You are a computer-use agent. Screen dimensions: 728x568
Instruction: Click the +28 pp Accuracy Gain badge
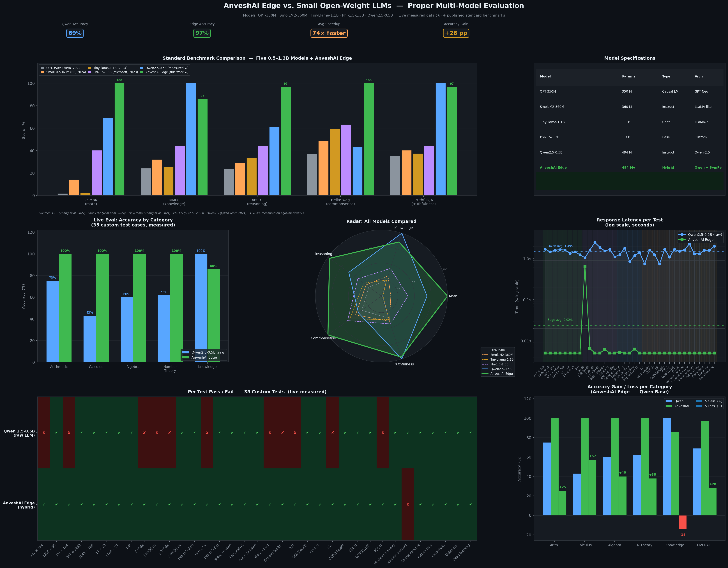pyautogui.click(x=456, y=33)
